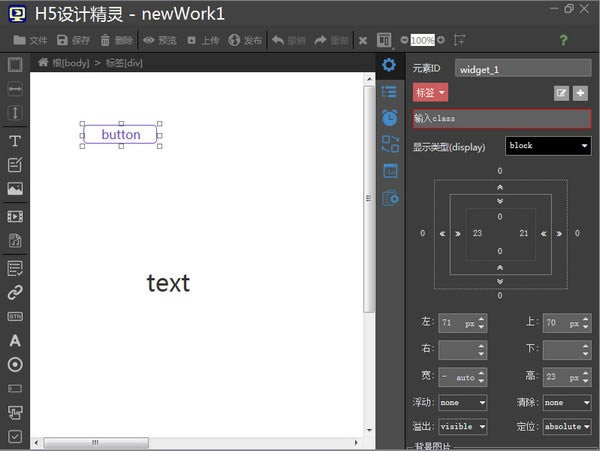Open the 溢出 visible dropdown

pos(462,427)
